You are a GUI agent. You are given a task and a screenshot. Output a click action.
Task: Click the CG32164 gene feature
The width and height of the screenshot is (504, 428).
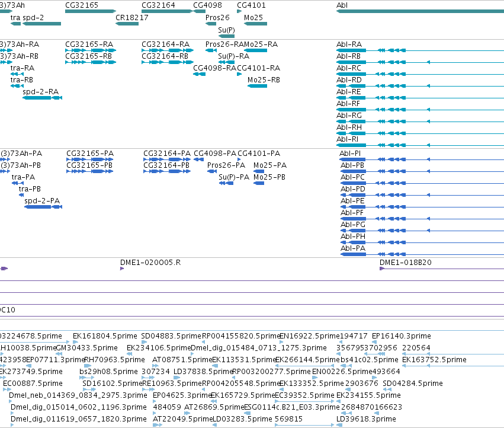tap(167, 11)
